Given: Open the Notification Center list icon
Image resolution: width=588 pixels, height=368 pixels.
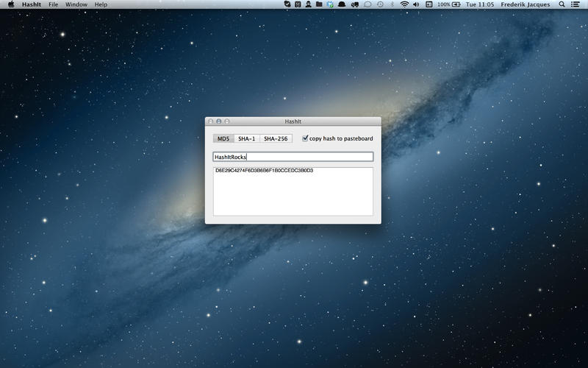Looking at the screenshot, I should click(577, 4).
